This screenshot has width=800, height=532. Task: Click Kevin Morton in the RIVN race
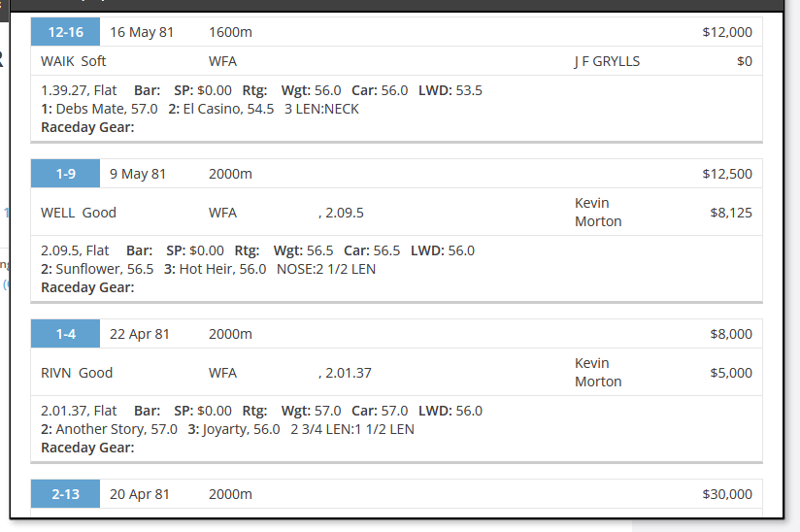pyautogui.click(x=598, y=373)
